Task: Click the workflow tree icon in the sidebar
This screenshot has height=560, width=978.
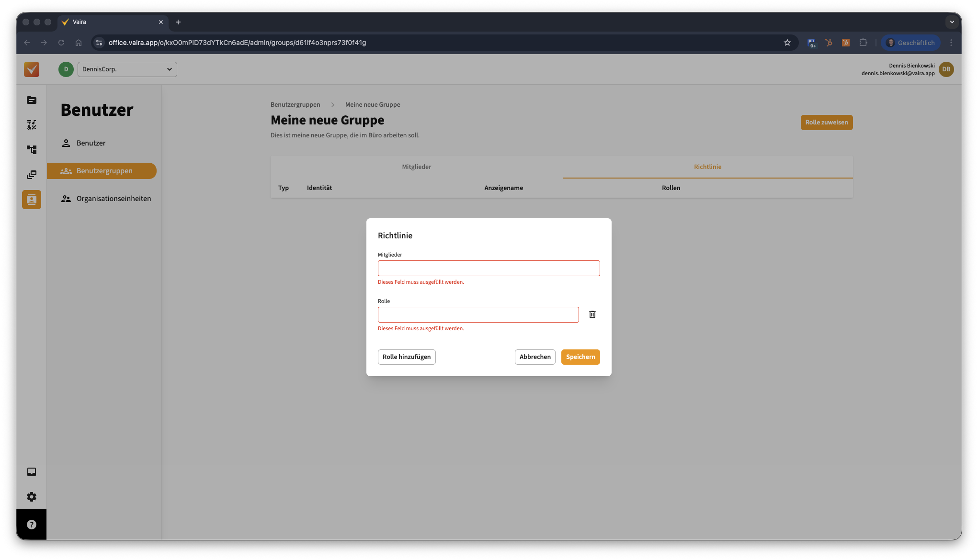Action: [32, 150]
